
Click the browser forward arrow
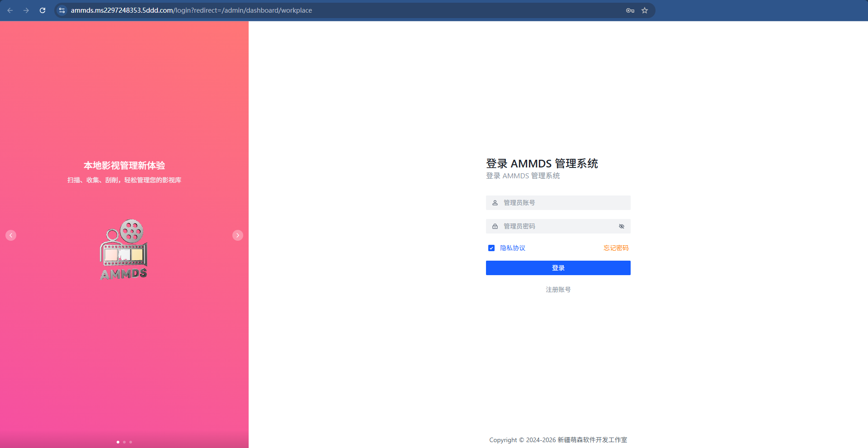tap(26, 10)
